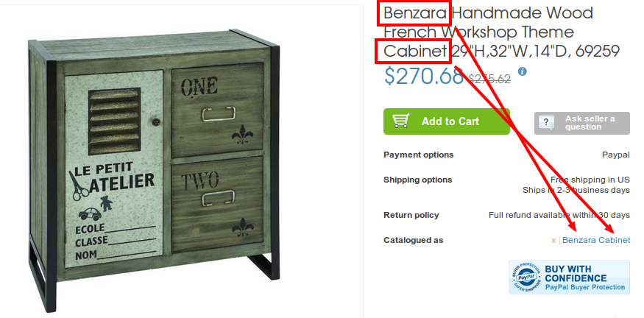This screenshot has height=318, width=644.
Task: Click the Return policy label
Action: point(411,215)
